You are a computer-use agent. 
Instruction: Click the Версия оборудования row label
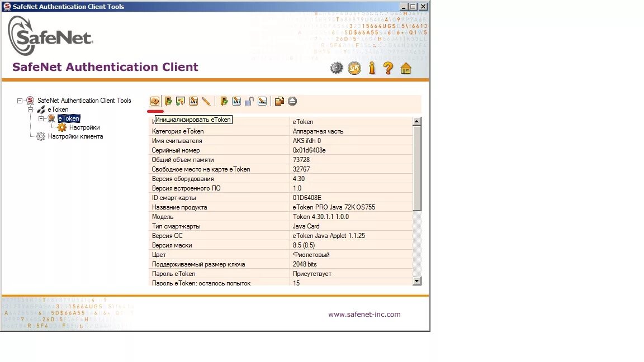point(183,179)
